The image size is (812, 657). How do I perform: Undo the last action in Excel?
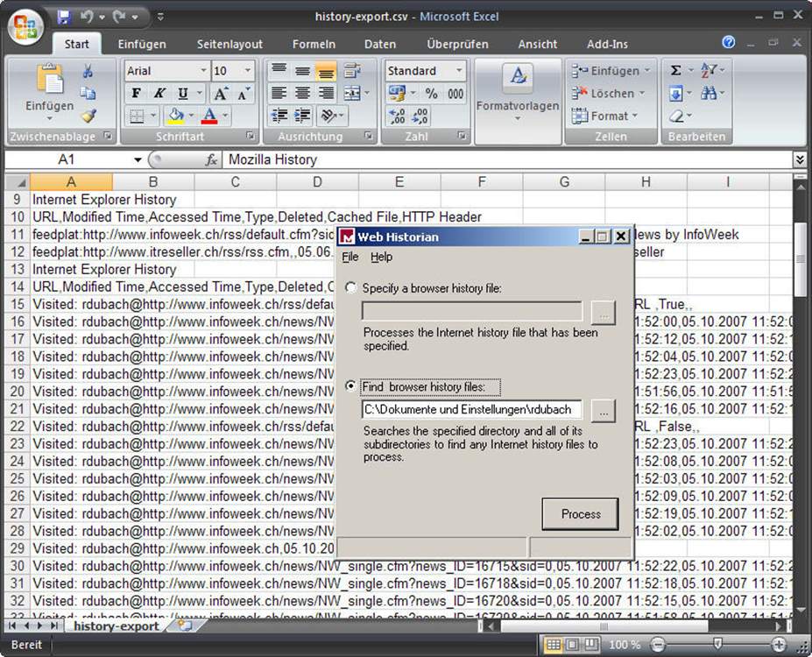[86, 18]
